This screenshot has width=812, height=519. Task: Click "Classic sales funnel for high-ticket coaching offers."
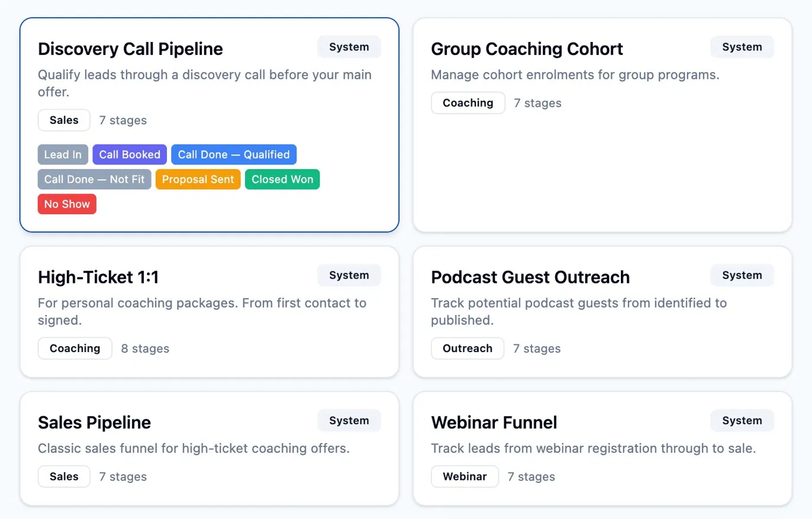(x=194, y=449)
